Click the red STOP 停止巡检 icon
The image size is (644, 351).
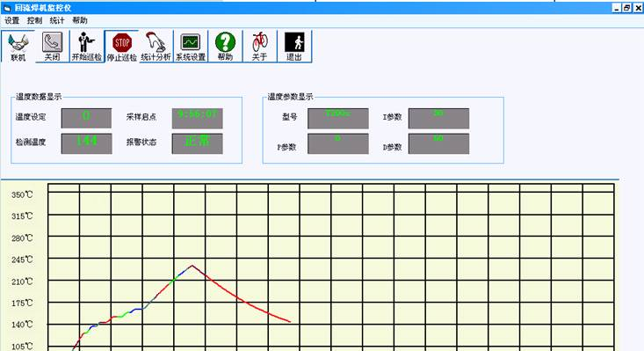click(121, 46)
